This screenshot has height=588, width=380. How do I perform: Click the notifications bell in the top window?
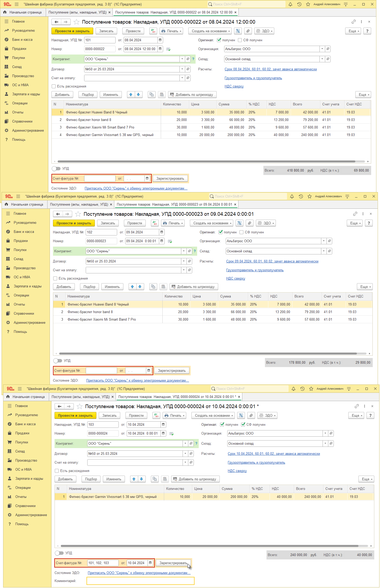(x=290, y=4)
